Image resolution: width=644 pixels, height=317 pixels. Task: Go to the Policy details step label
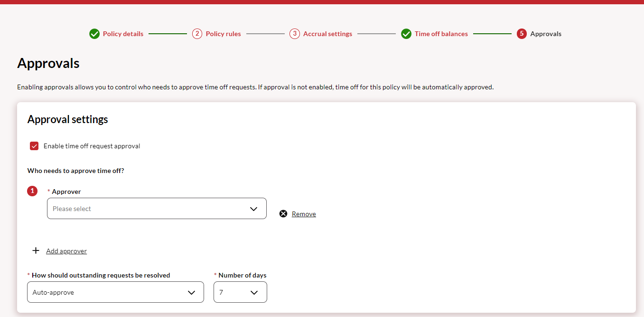click(123, 34)
